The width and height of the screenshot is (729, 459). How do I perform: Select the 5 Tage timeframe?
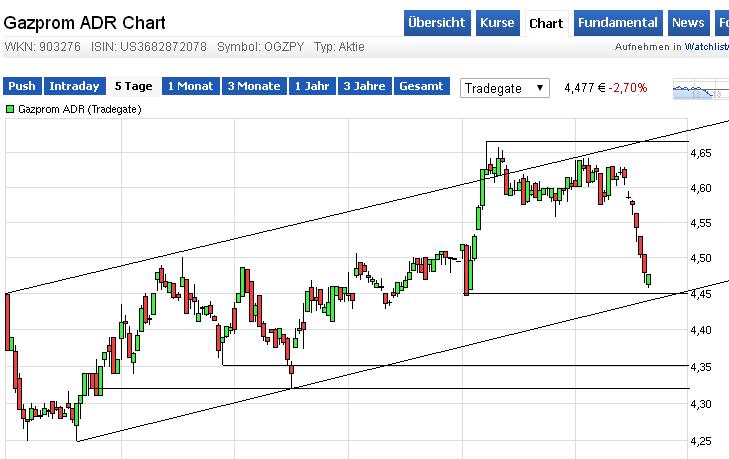point(133,86)
